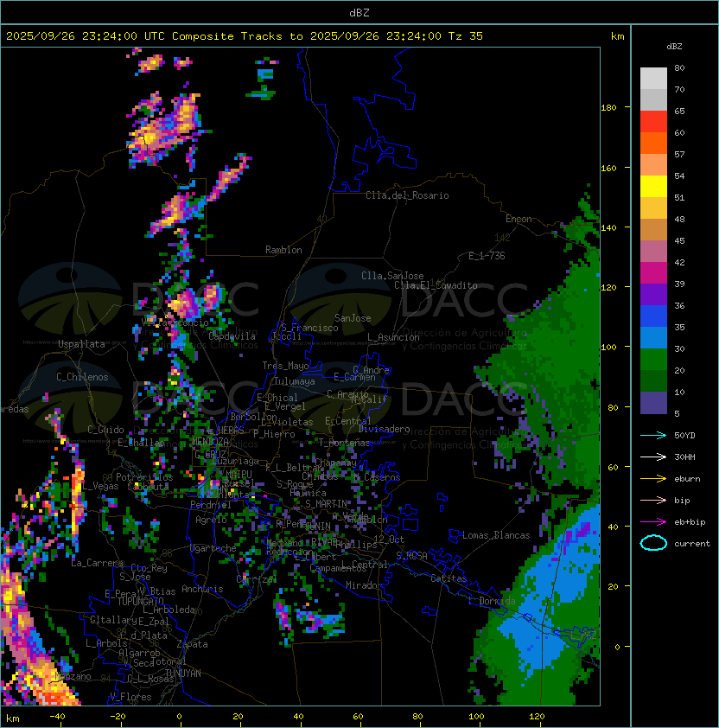Pick the green swatch between 30 and 20
The width and height of the screenshot is (719, 728).
point(653,360)
